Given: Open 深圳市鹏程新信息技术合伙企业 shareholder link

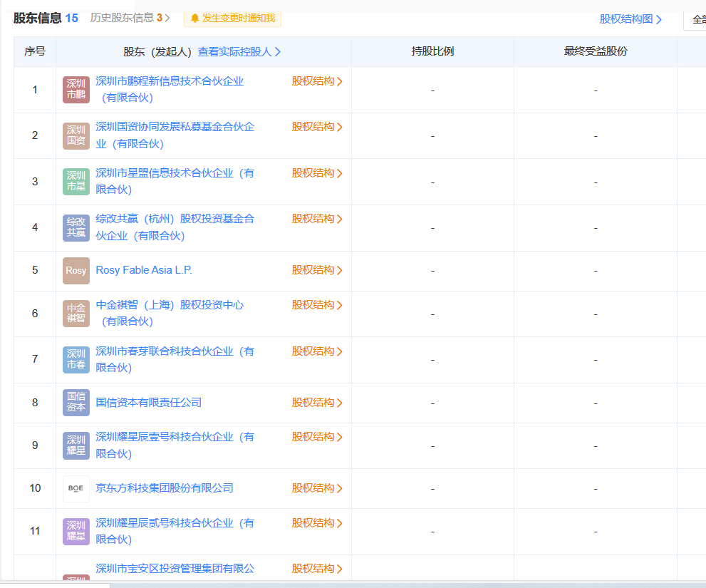Looking at the screenshot, I should pos(170,81).
